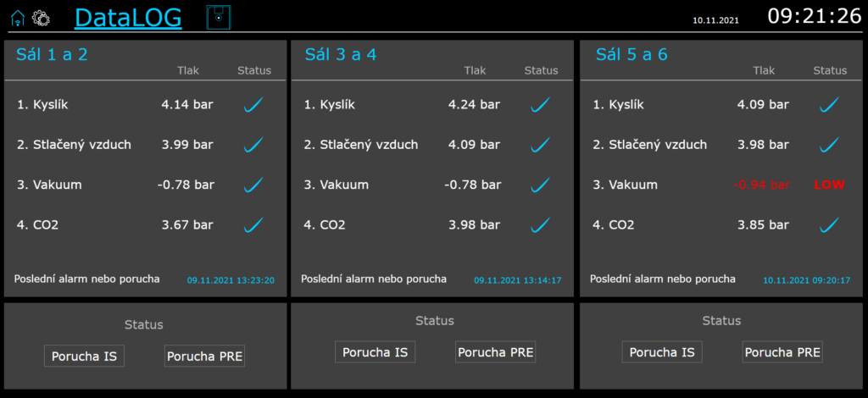Open the DataLOG link

pos(128,17)
